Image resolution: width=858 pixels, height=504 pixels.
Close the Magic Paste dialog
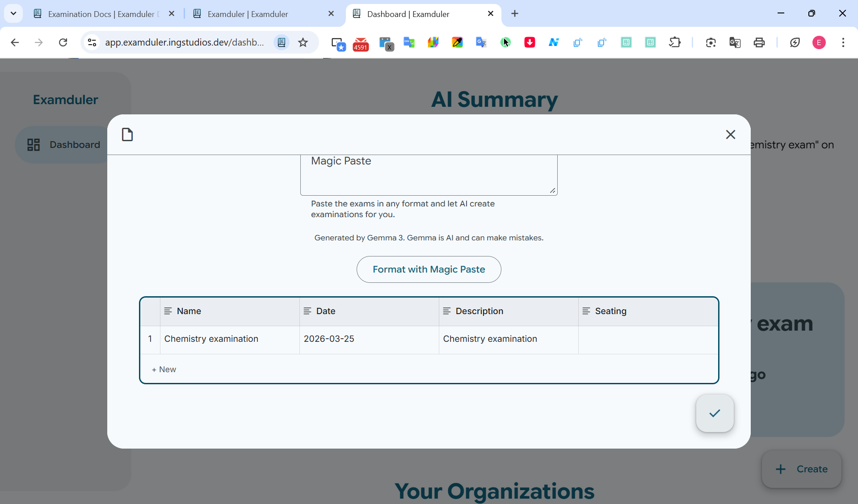point(730,134)
